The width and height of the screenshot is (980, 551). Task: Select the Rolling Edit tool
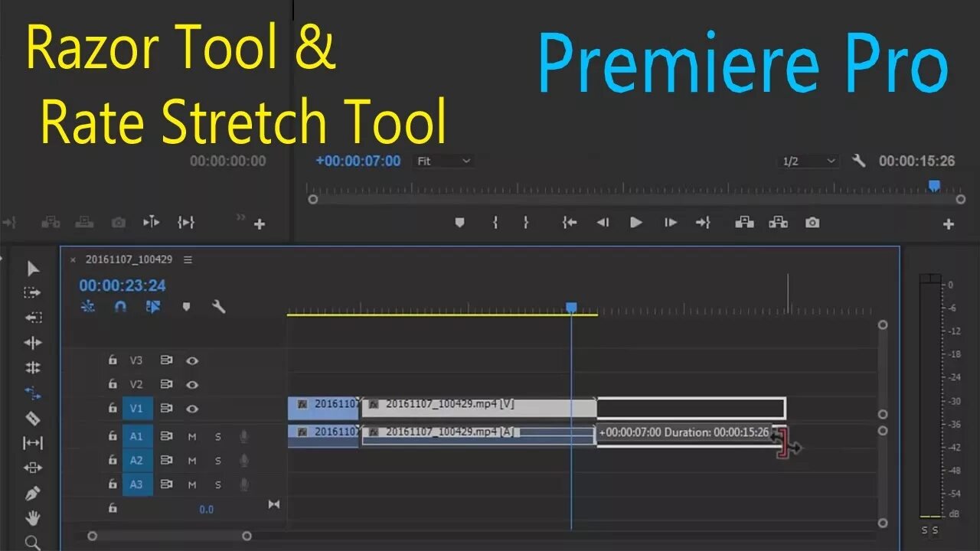(33, 367)
